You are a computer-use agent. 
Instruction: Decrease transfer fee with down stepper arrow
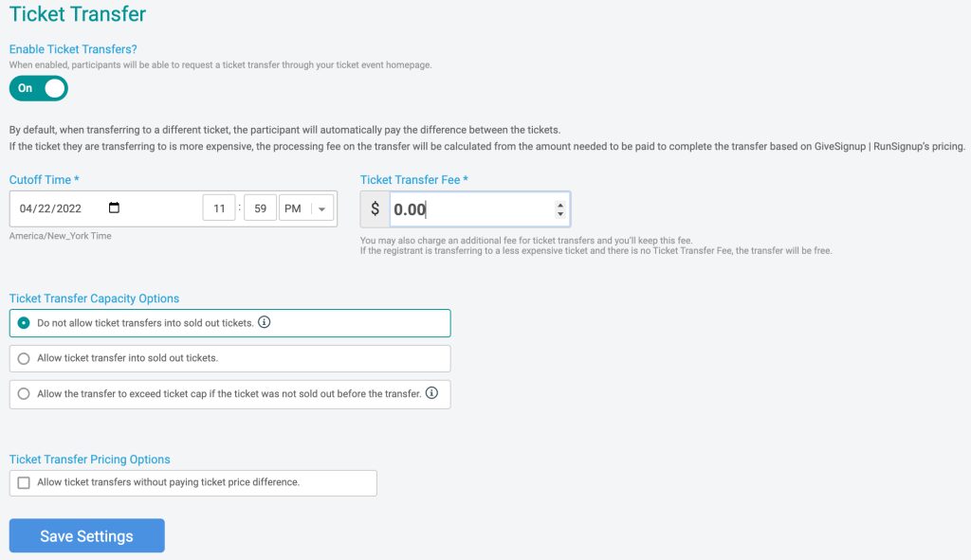[559, 214]
